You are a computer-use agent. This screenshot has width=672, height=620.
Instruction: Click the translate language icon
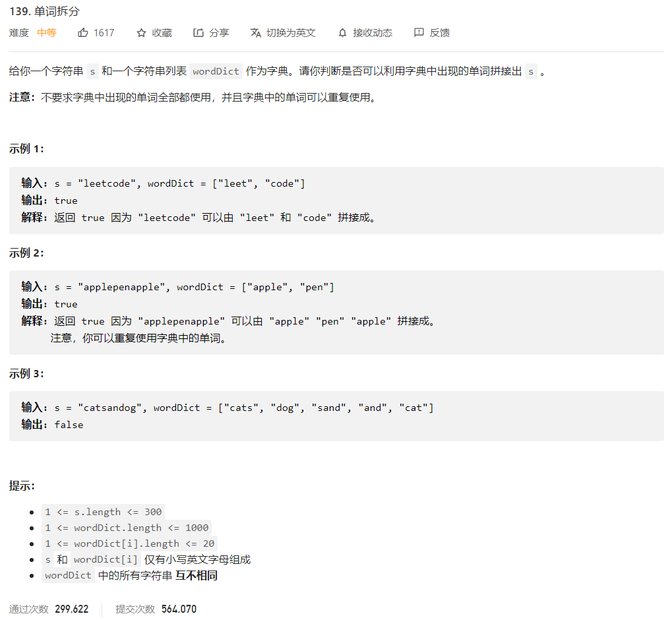tap(256, 33)
